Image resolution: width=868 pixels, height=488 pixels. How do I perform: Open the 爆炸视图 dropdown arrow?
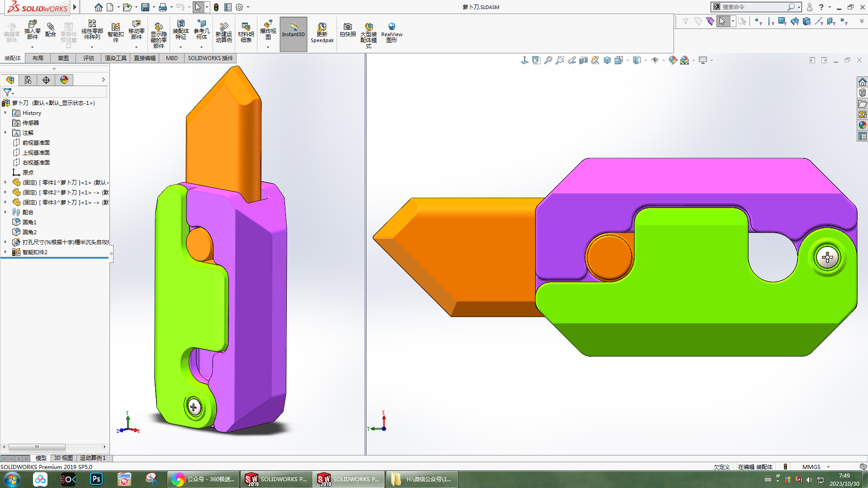pyautogui.click(x=268, y=47)
